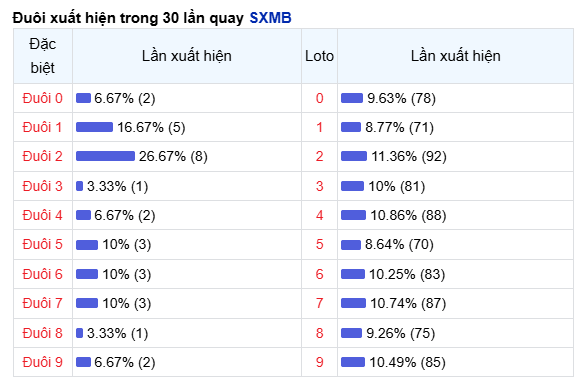Select the Loto column header
The height and width of the screenshot is (381, 580).
coord(319,56)
